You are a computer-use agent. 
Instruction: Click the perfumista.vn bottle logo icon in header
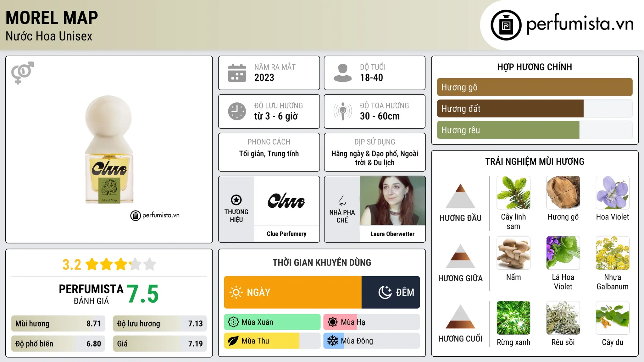pos(506,25)
